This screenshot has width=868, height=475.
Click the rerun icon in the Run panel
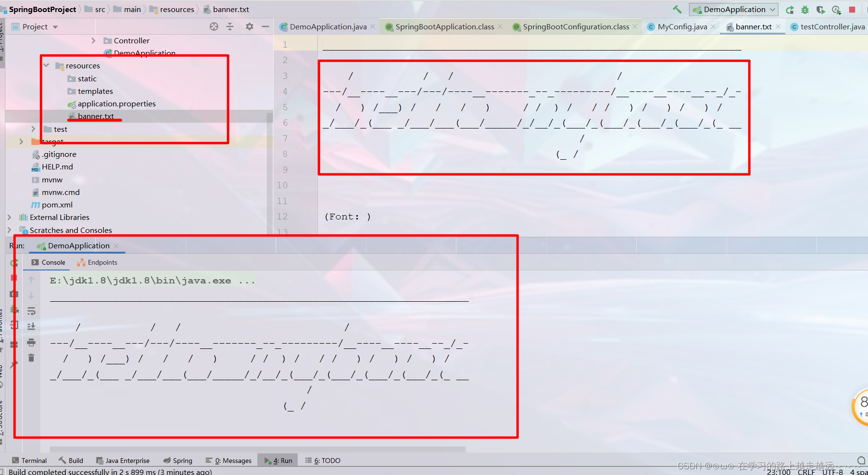pyautogui.click(x=14, y=263)
